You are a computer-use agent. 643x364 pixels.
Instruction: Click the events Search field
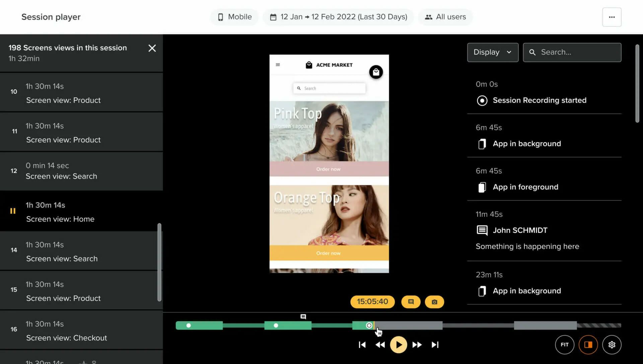point(572,52)
